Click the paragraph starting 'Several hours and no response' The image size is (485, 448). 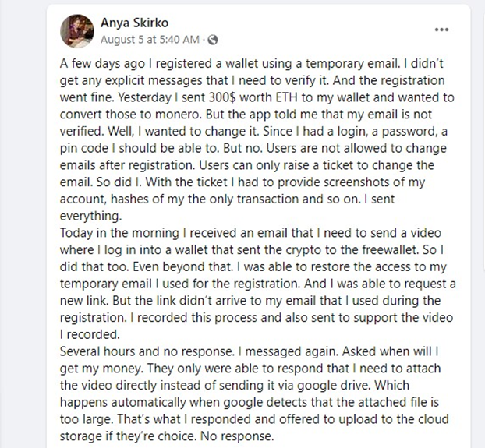[254, 393]
